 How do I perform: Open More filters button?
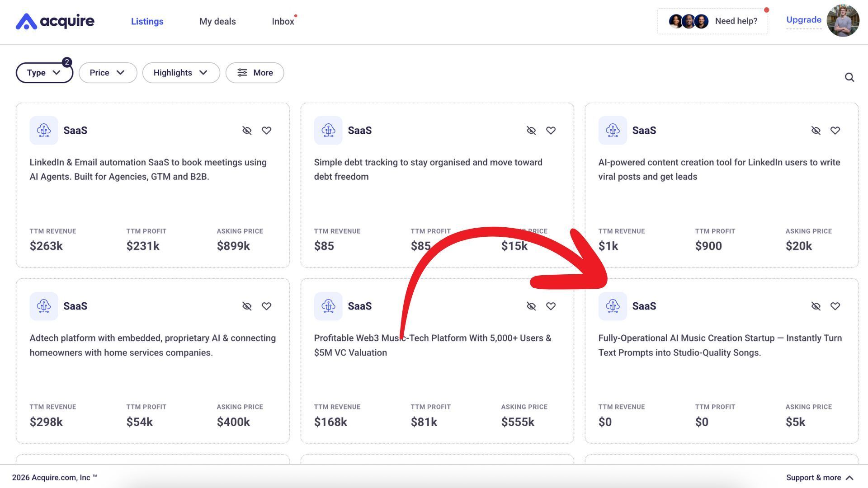click(255, 73)
